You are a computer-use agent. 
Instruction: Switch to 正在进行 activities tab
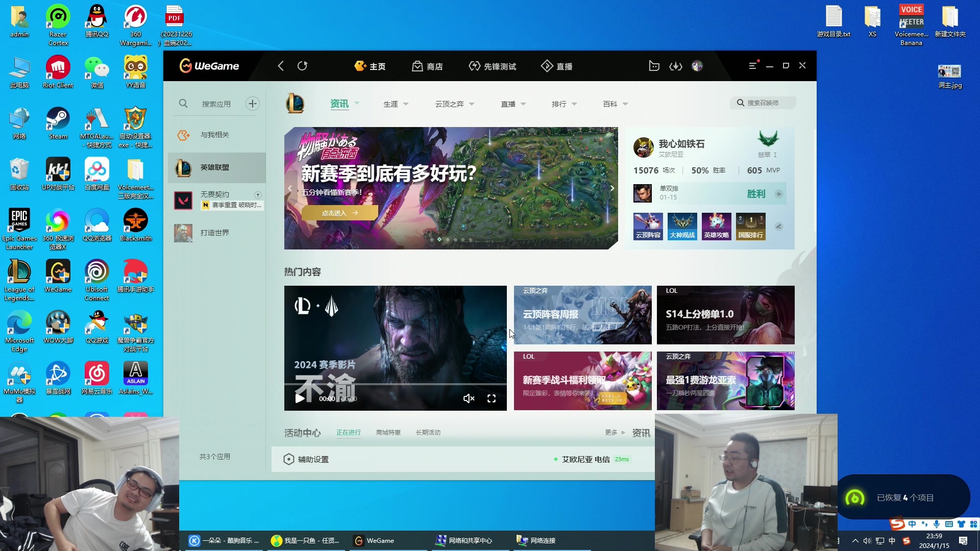[349, 433]
